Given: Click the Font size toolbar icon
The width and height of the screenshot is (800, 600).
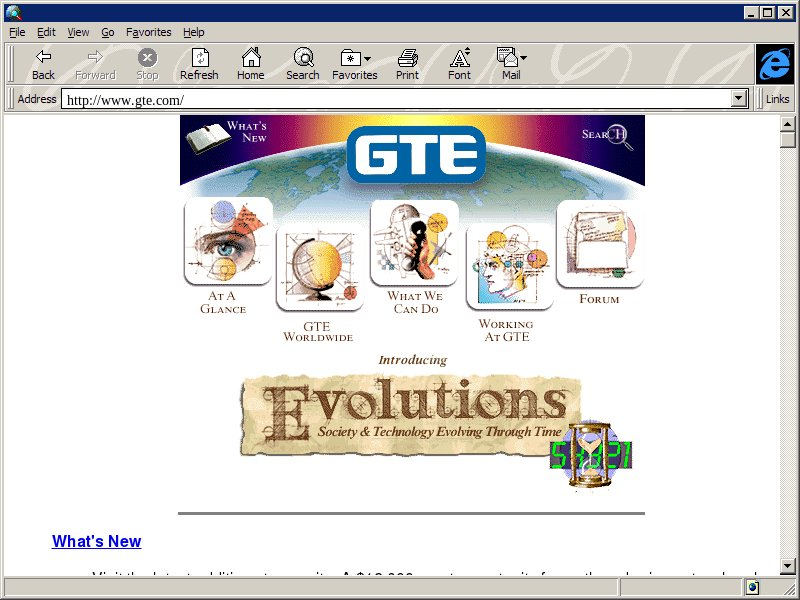Looking at the screenshot, I should [459, 64].
